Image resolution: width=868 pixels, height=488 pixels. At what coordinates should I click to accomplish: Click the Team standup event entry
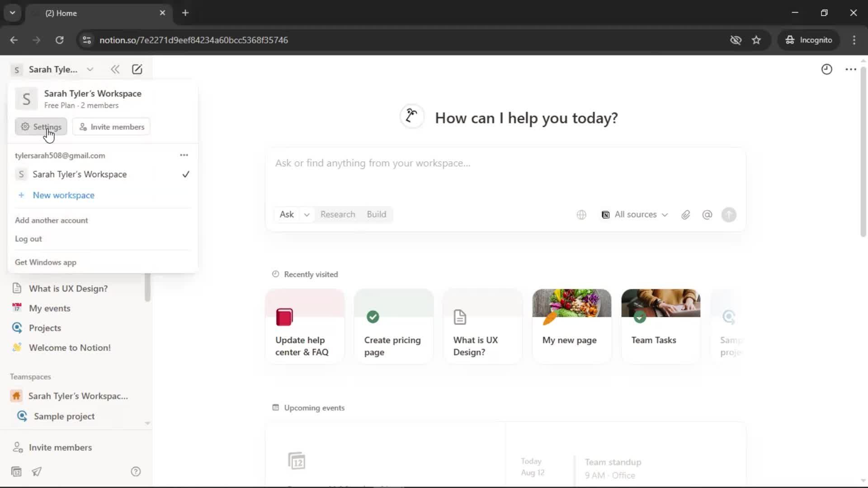[613, 469]
